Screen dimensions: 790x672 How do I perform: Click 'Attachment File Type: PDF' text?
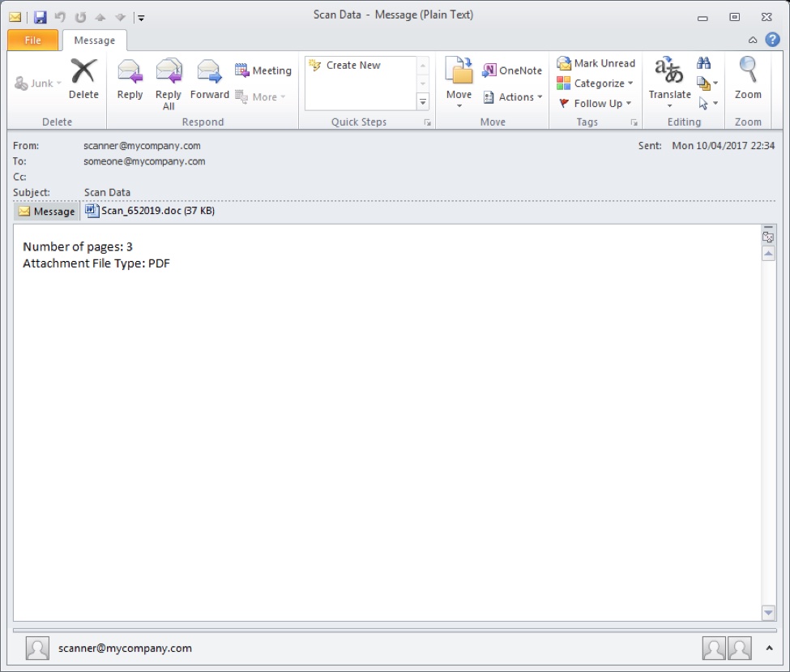96,263
